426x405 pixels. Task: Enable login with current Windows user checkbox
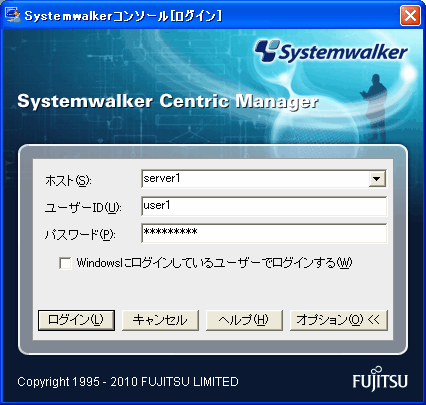pos(65,263)
